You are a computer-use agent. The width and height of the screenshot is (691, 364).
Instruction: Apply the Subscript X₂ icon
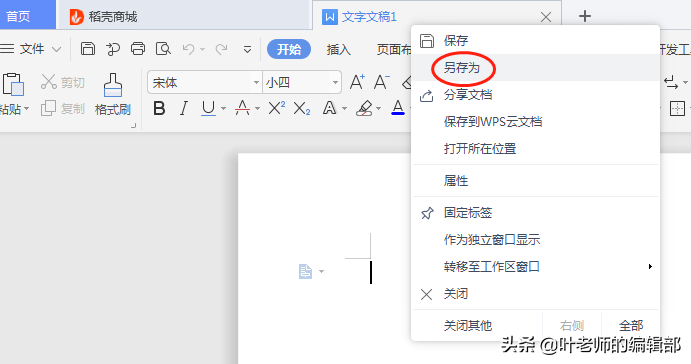click(x=302, y=108)
